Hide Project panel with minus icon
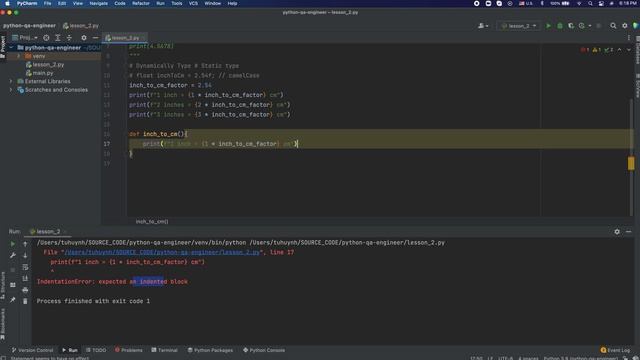This screenshot has width=640, height=360. [x=95, y=38]
